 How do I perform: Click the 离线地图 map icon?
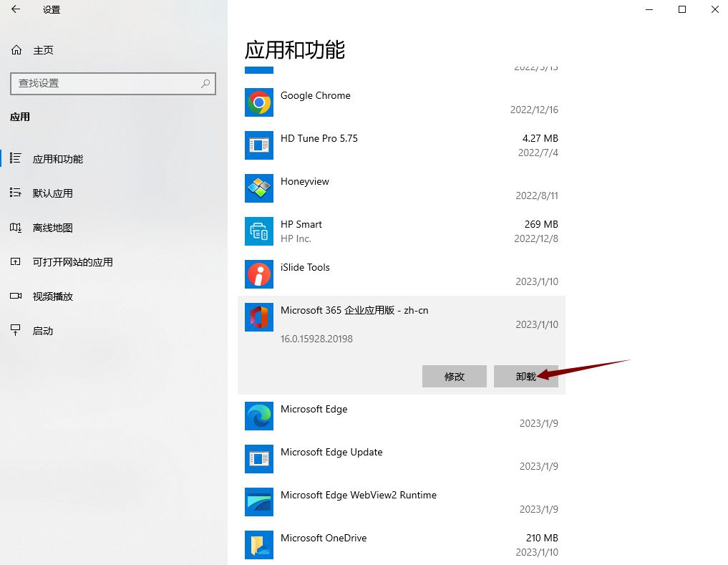(x=15, y=227)
